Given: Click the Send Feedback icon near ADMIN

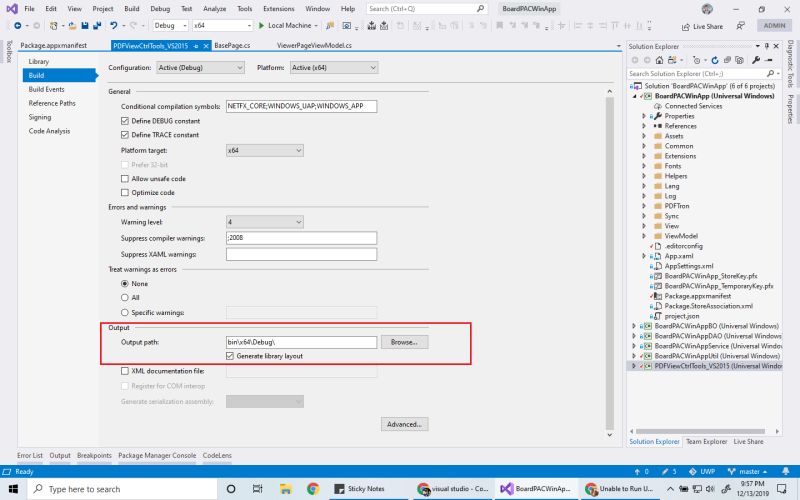Looking at the screenshot, I should click(x=740, y=26).
